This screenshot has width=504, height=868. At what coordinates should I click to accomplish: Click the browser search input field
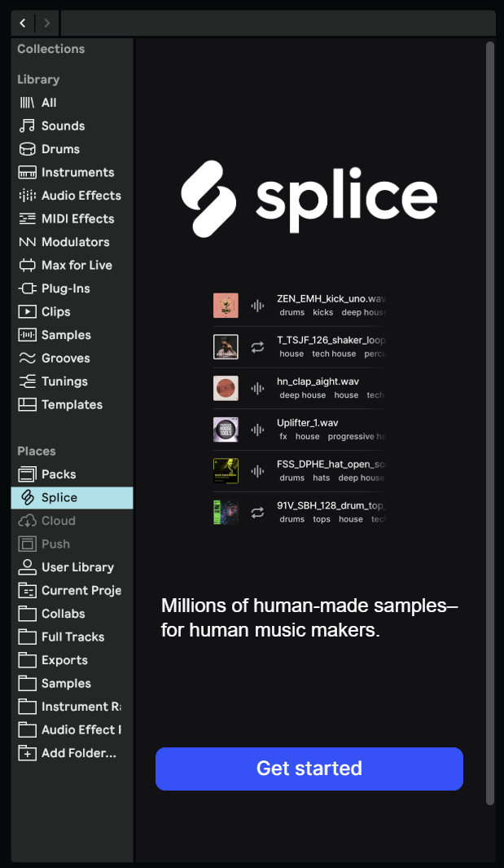(277, 23)
